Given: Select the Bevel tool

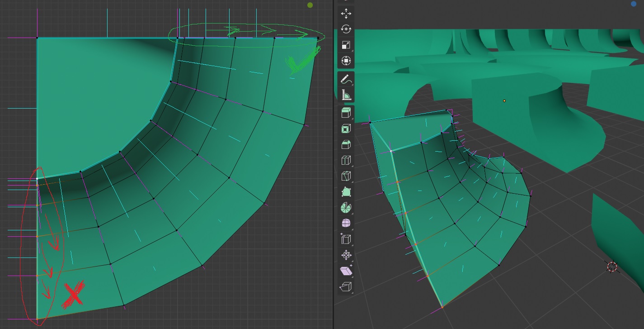Looking at the screenshot, I should [346, 144].
